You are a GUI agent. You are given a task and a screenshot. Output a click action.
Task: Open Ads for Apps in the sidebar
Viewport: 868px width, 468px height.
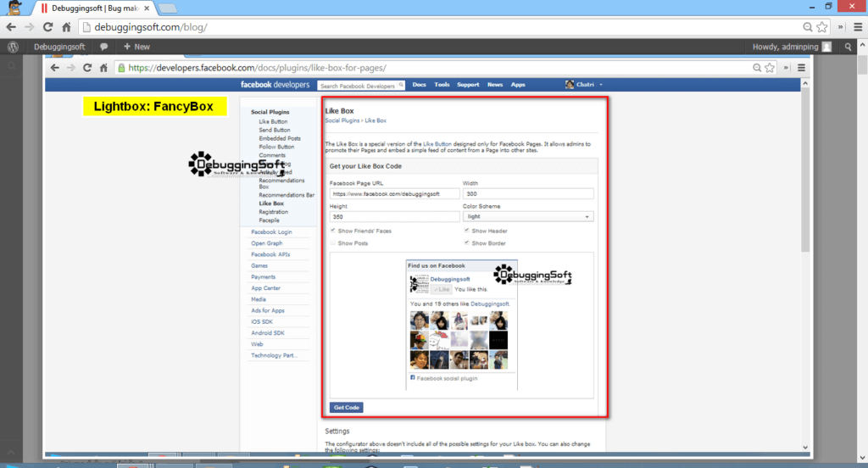[268, 310]
